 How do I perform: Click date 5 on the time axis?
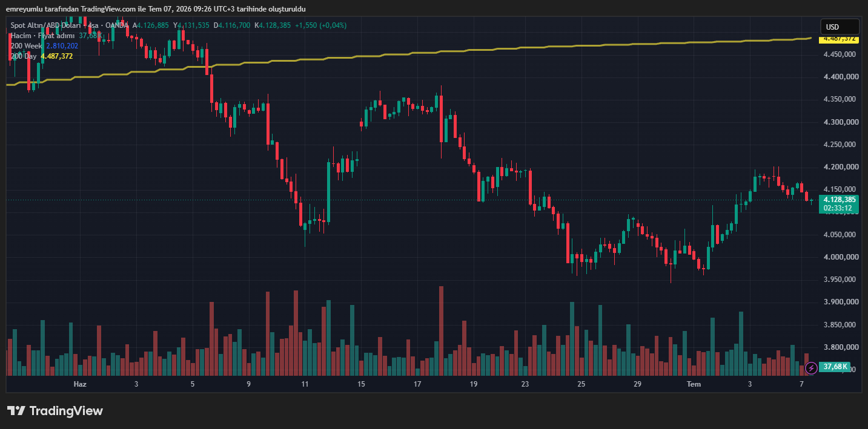tap(193, 384)
